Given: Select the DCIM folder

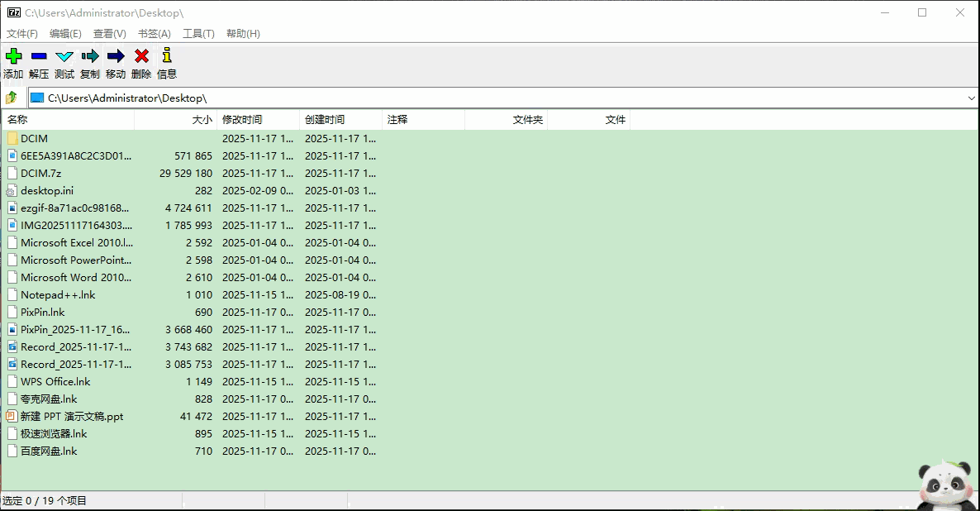Looking at the screenshot, I should [x=33, y=138].
